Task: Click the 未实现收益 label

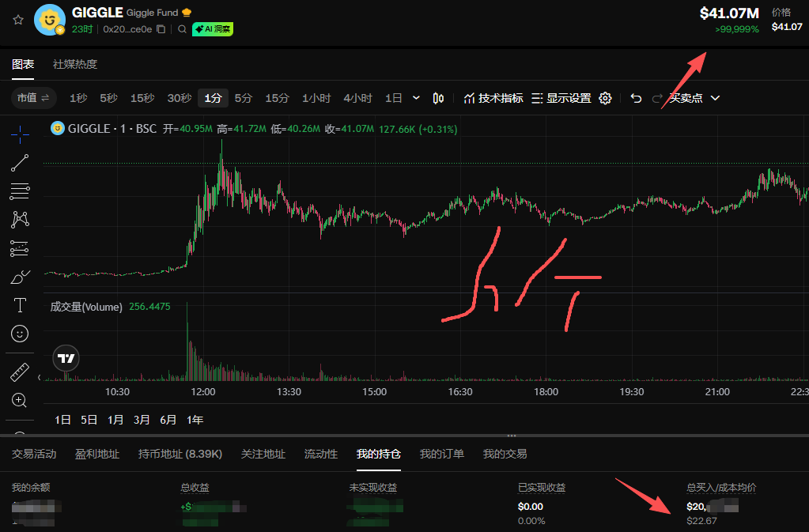Action: pyautogui.click(x=373, y=487)
